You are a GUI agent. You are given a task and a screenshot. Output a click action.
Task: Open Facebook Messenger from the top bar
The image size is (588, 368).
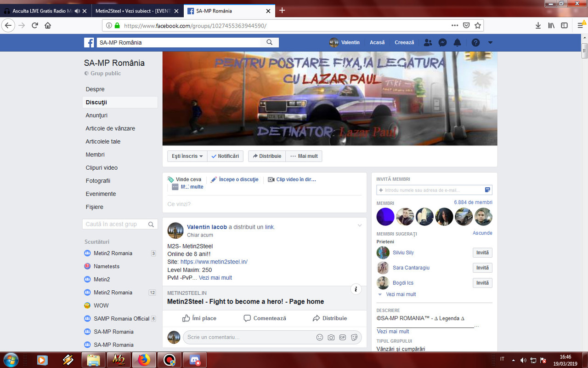coord(442,42)
